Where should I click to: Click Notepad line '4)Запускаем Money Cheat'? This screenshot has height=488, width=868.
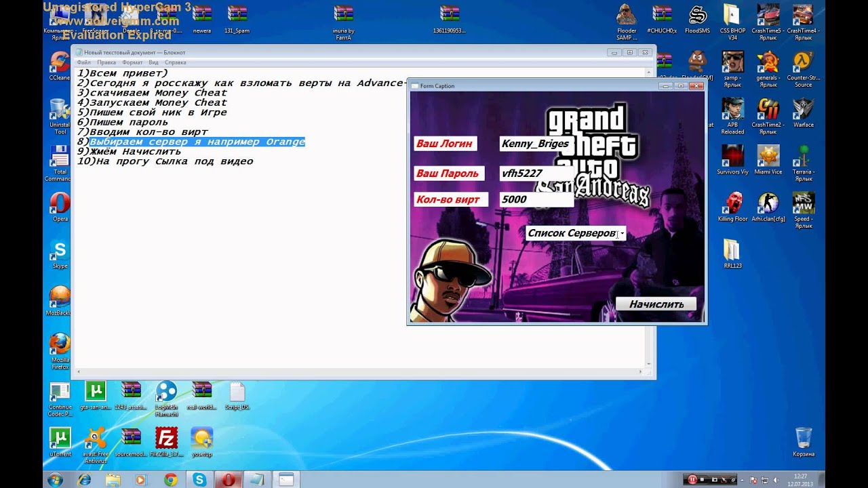[x=152, y=102]
